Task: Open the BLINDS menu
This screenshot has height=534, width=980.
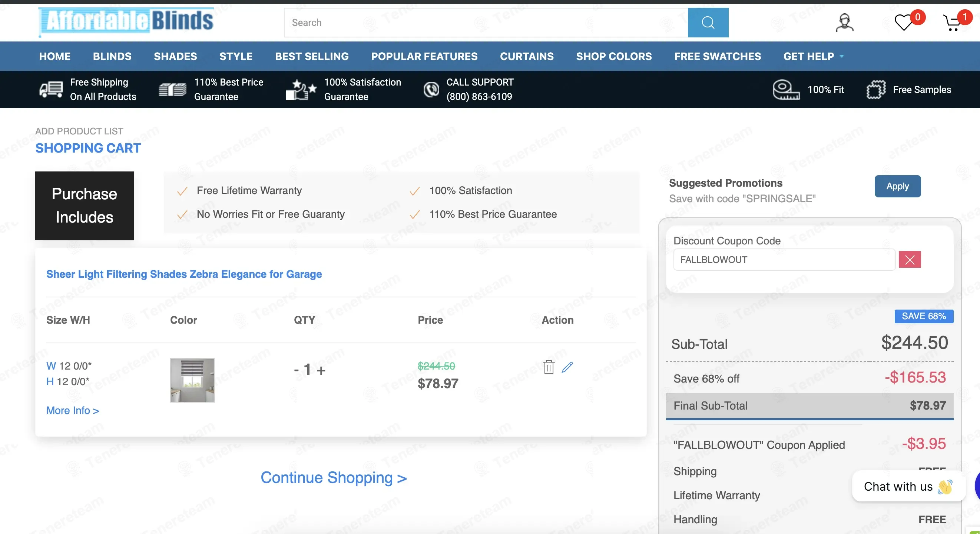Action: pos(112,56)
